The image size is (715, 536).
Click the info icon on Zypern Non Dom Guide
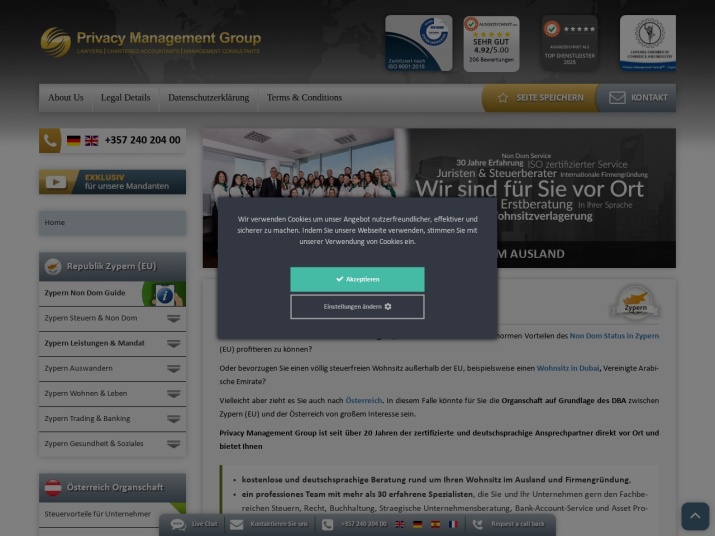(x=165, y=295)
